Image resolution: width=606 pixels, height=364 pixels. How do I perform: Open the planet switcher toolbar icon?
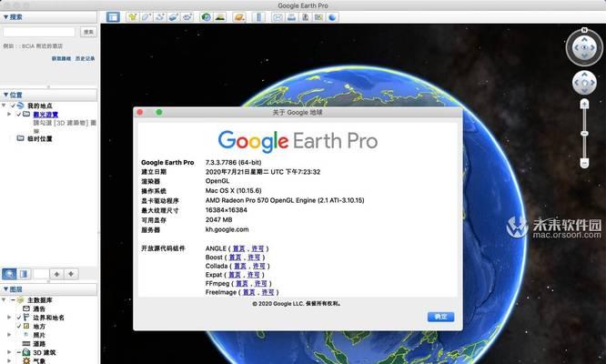click(x=239, y=17)
